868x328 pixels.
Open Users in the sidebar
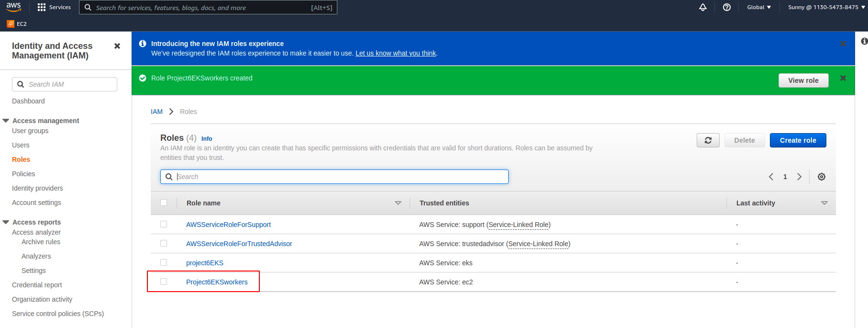(21, 145)
